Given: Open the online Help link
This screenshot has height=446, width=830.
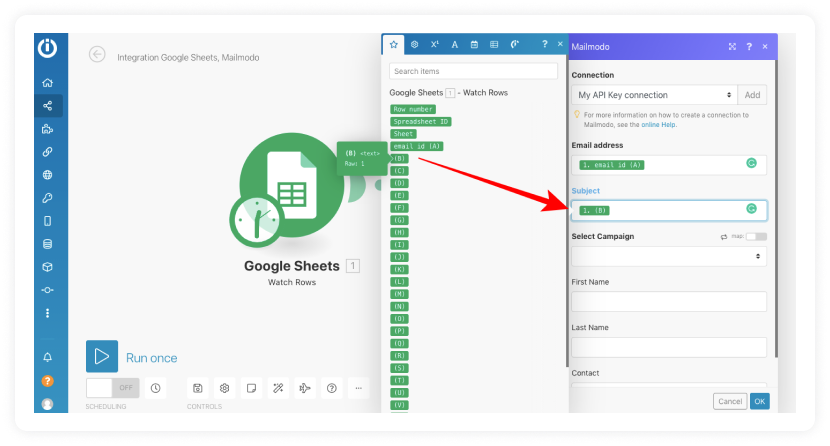Looking at the screenshot, I should pos(658,125).
